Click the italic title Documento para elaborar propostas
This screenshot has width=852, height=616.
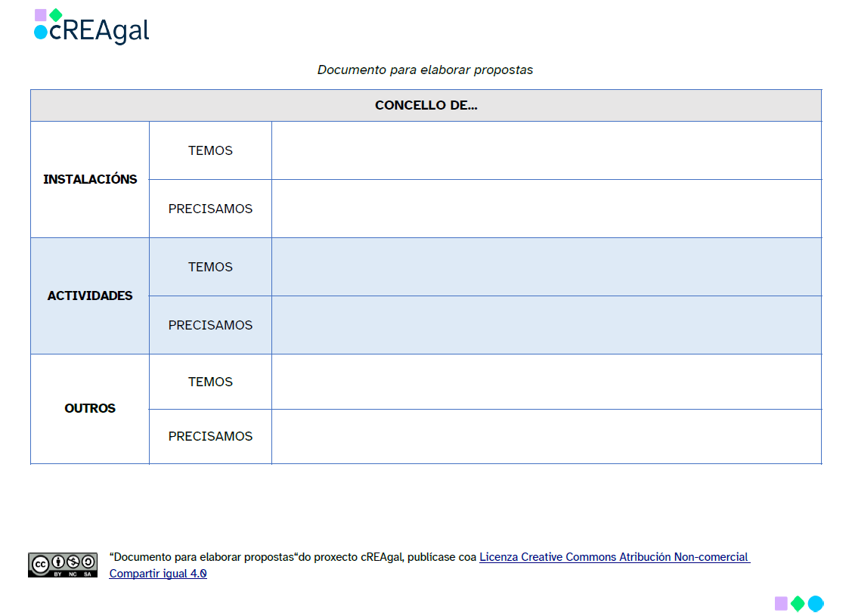(x=425, y=70)
